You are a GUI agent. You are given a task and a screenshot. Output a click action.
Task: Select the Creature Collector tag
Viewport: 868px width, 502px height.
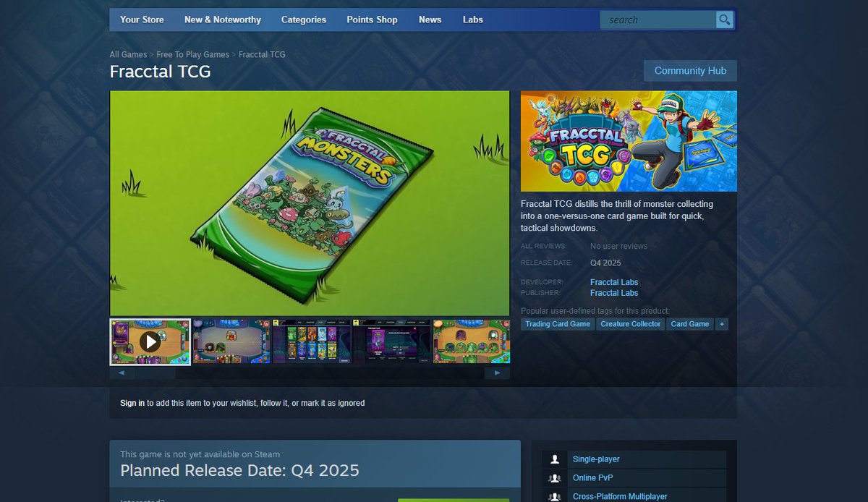[631, 324]
